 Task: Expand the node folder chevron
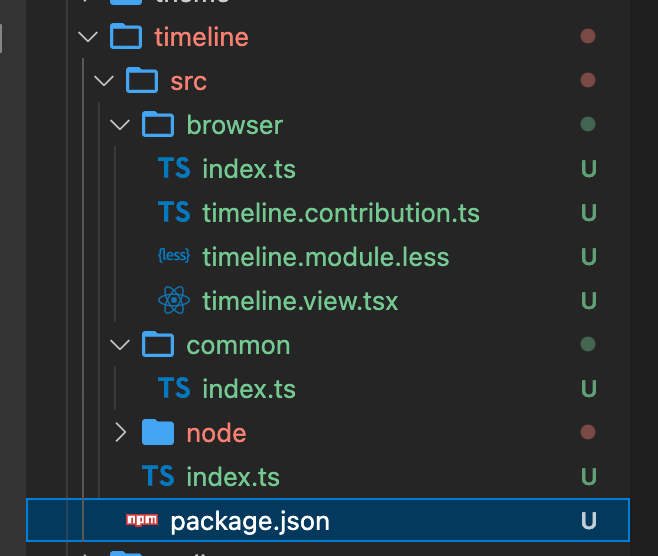(x=120, y=432)
